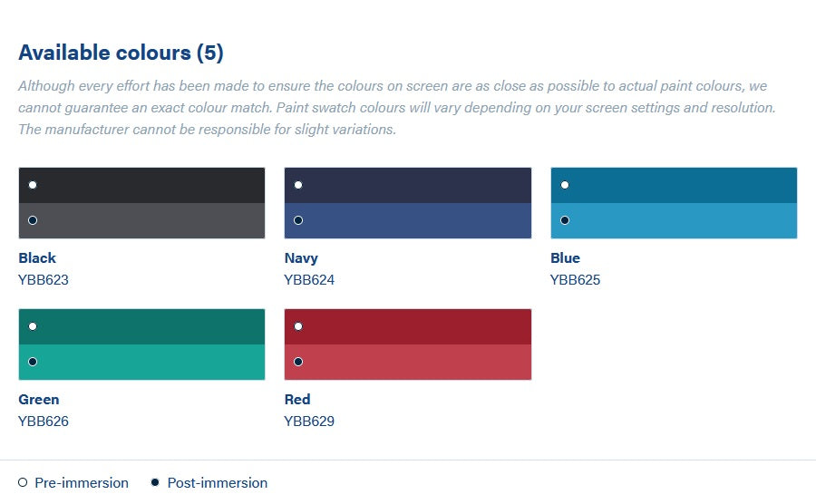Viewport: 816px width, 504px height.
Task: Click the Pre-immersion legend circle icon
Action: pos(23,482)
